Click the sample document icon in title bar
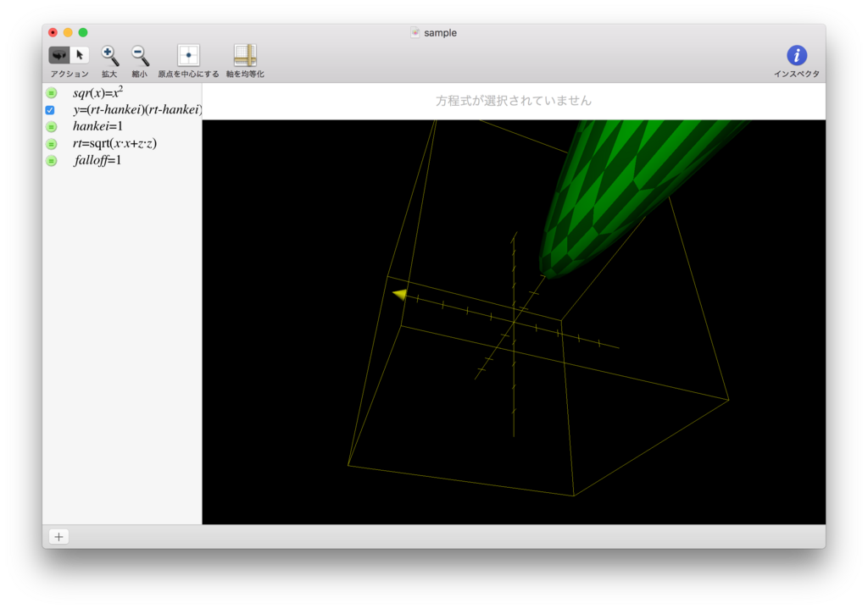The image size is (868, 609). click(415, 33)
